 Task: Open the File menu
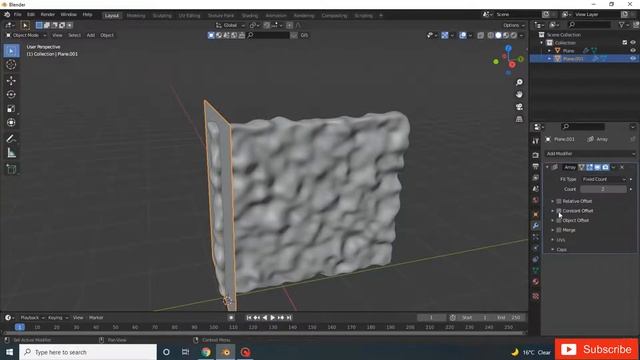18,15
